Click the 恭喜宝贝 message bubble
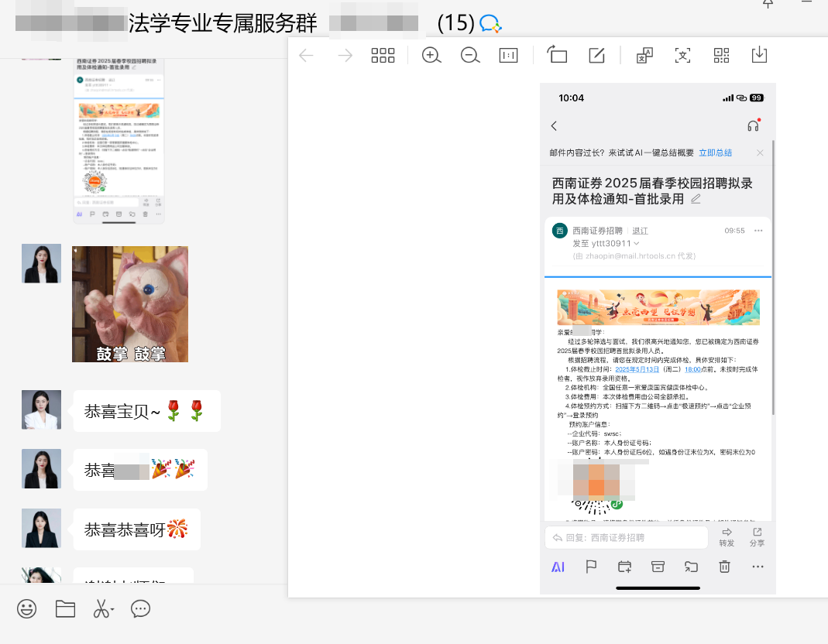This screenshot has width=828, height=644. click(146, 412)
